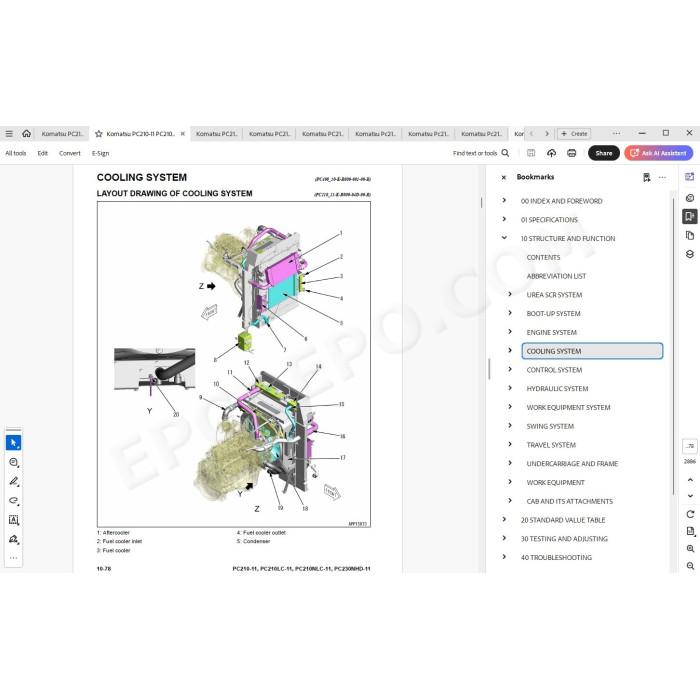700x700 pixels.
Task: Open the AI assistant side panel icon
Action: click(x=690, y=177)
